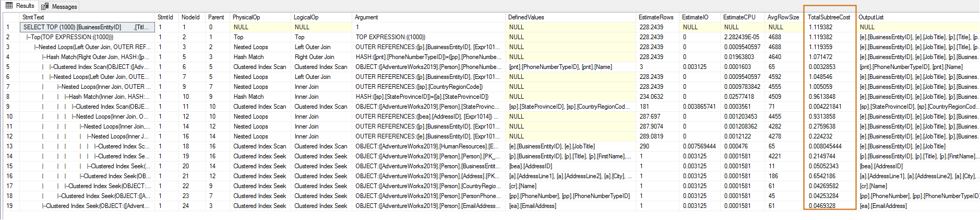Select row 1 by its row number
This screenshot has width=980, height=220.
click(x=8, y=27)
